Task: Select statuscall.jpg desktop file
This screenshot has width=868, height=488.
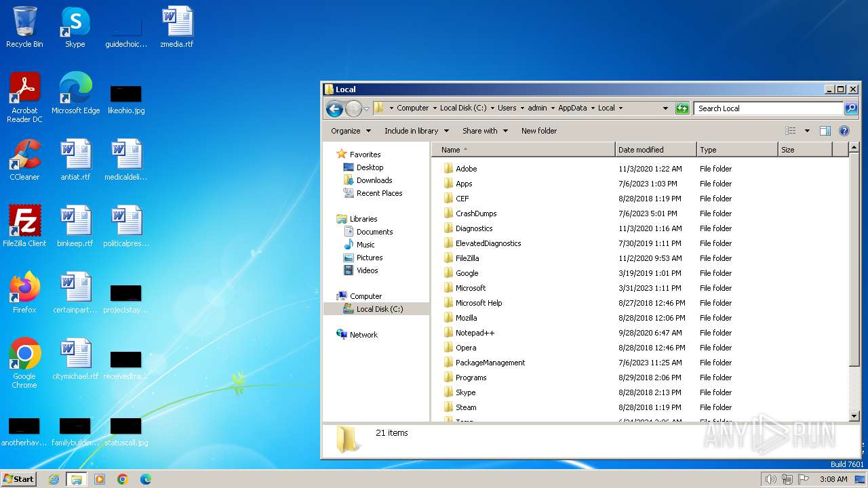Action: tap(126, 431)
